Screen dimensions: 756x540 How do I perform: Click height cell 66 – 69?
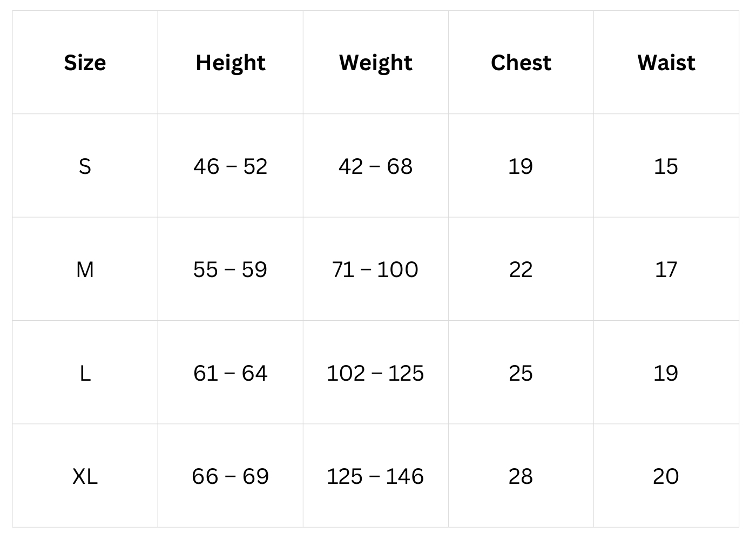tap(231, 476)
